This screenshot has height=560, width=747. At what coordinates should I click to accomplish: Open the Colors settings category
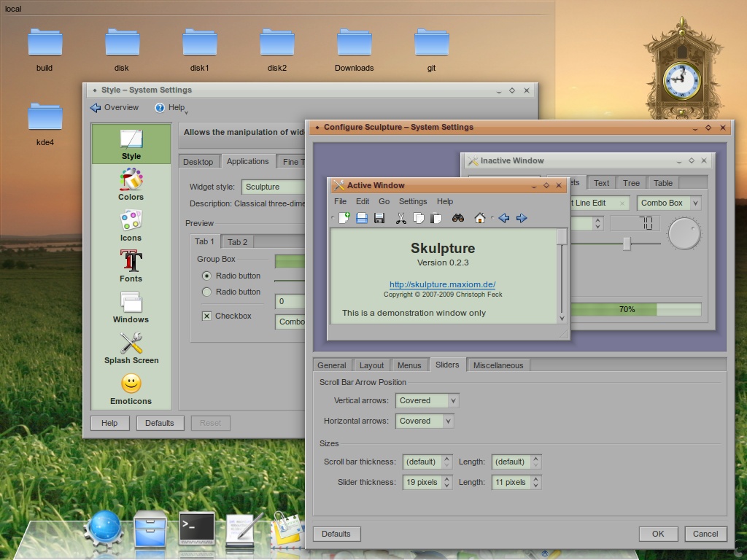coord(131,184)
